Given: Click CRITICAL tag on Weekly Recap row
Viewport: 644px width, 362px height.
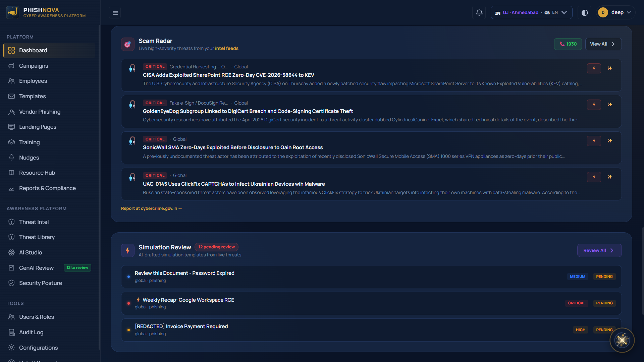Looking at the screenshot, I should (577, 303).
